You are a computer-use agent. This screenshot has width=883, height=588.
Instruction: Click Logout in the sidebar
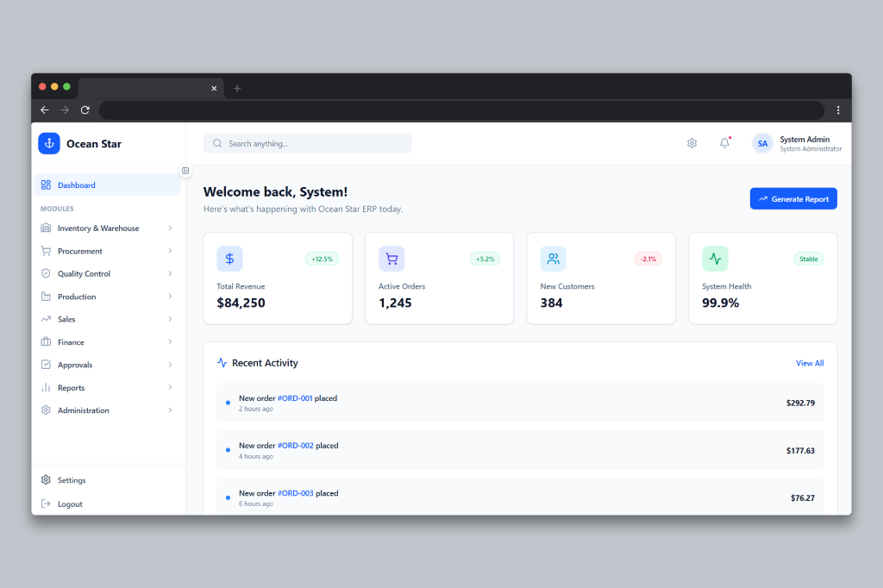[108, 504]
